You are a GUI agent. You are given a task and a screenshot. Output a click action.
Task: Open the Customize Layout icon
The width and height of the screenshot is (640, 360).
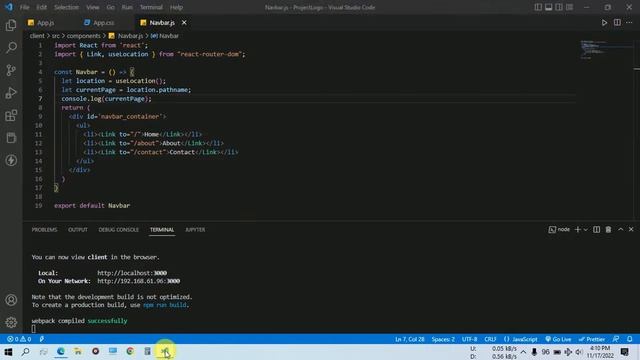(569, 7)
